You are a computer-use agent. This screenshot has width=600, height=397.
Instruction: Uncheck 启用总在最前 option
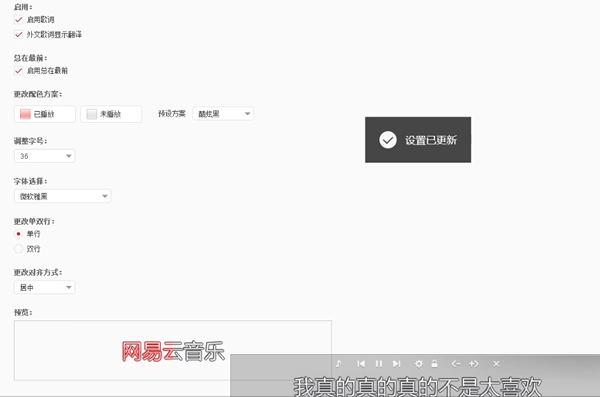click(18, 70)
